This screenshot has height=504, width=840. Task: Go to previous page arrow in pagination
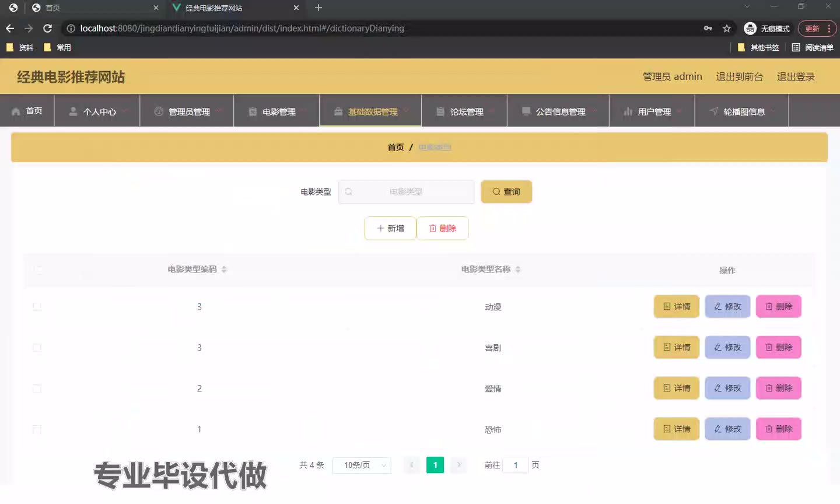tap(412, 465)
